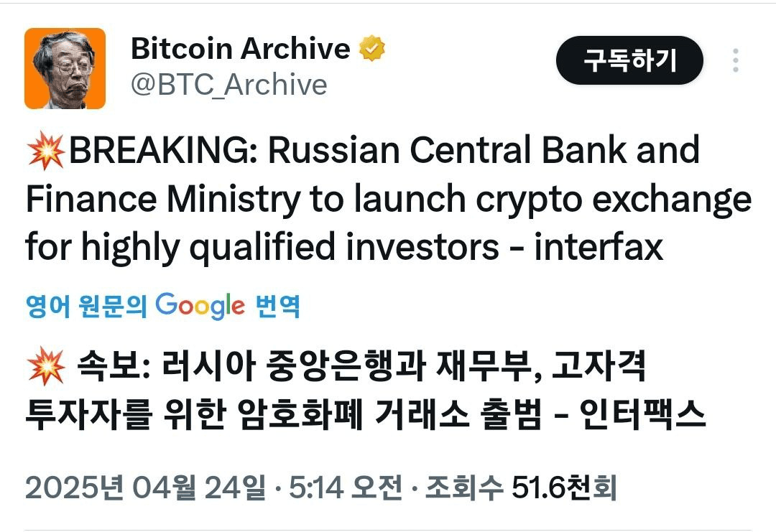The image size is (776, 532).
Task: Click the post time 5:14 오전
Action: pyautogui.click(x=345, y=490)
